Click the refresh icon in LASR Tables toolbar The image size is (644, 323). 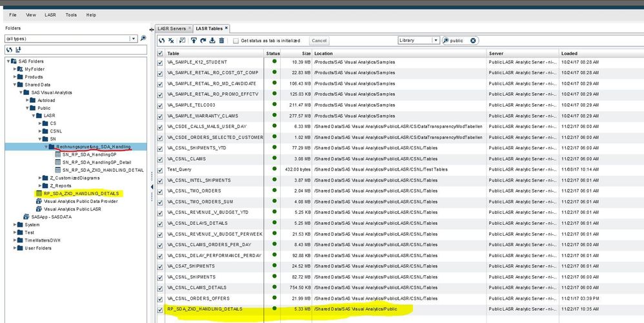(x=162, y=41)
